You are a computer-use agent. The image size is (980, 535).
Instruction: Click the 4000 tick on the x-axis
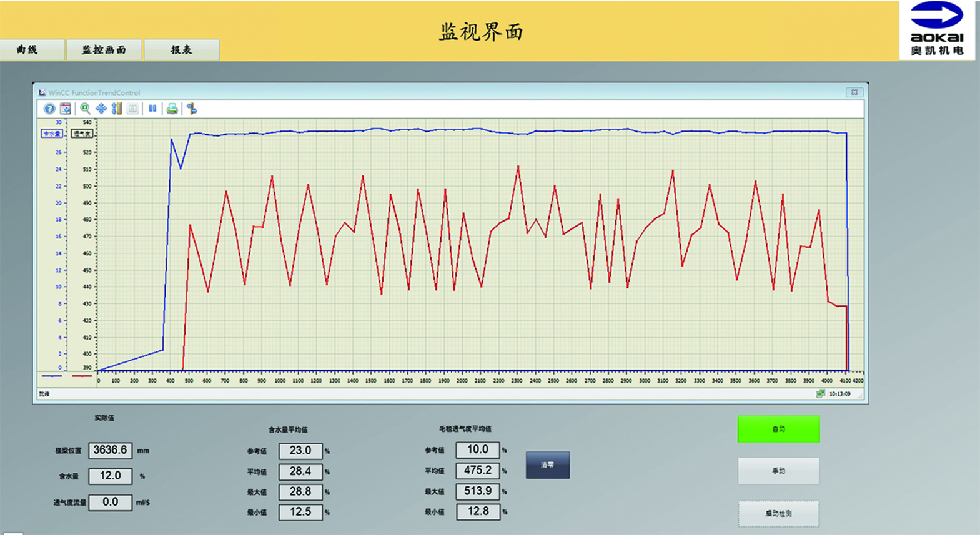click(826, 381)
